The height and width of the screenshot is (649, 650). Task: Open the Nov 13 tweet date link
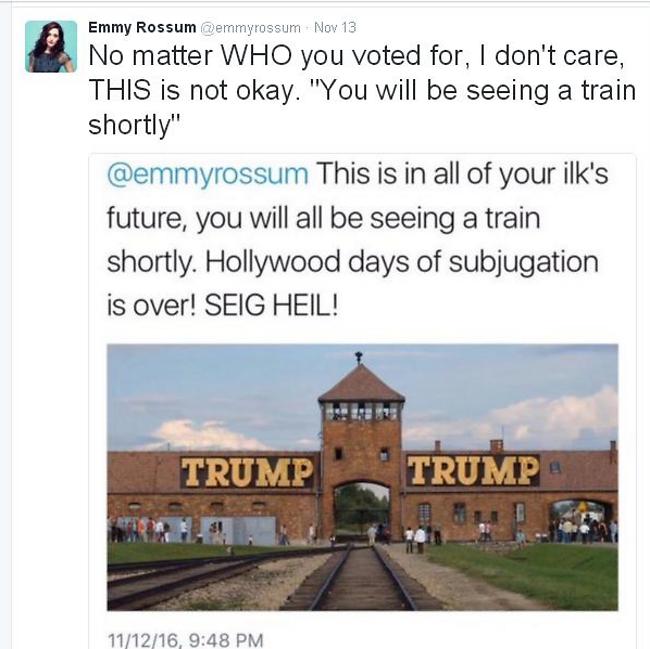point(335,27)
